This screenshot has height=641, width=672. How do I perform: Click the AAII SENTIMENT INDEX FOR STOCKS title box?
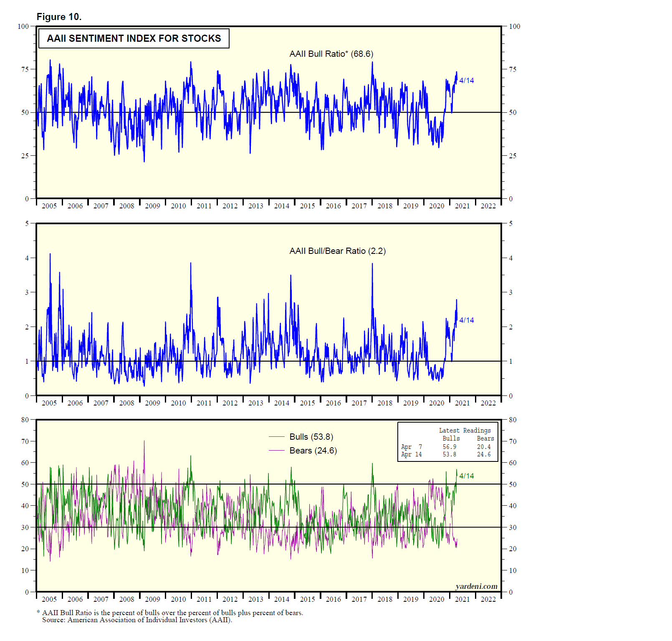134,38
